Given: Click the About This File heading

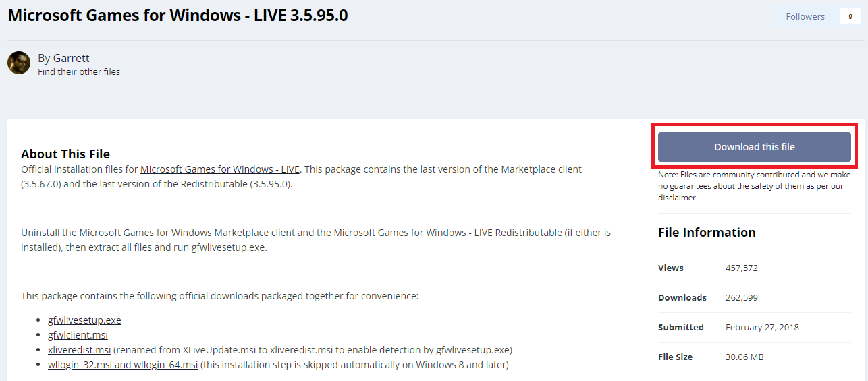Looking at the screenshot, I should click(65, 154).
